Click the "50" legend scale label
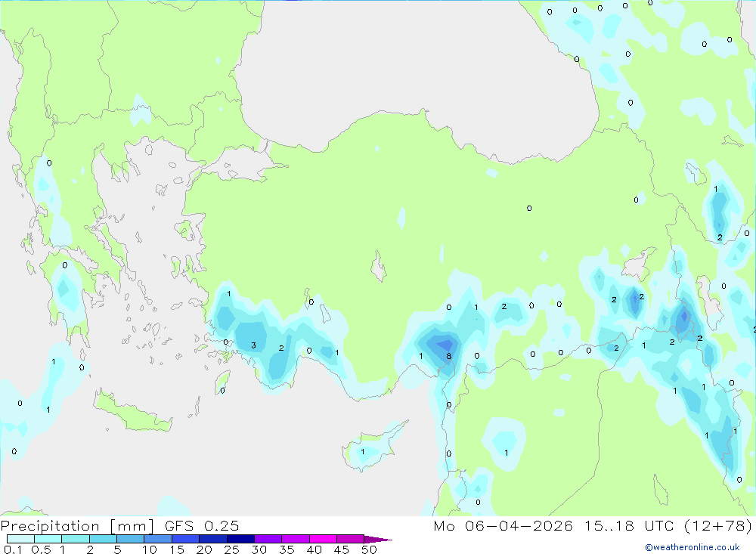The height and width of the screenshot is (554, 756). coord(369,549)
